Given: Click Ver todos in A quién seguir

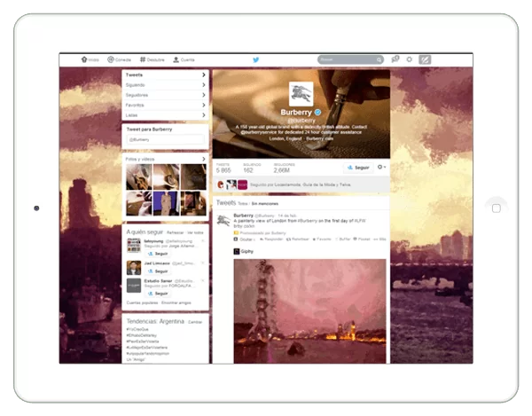Looking at the screenshot, I should coord(195,232).
